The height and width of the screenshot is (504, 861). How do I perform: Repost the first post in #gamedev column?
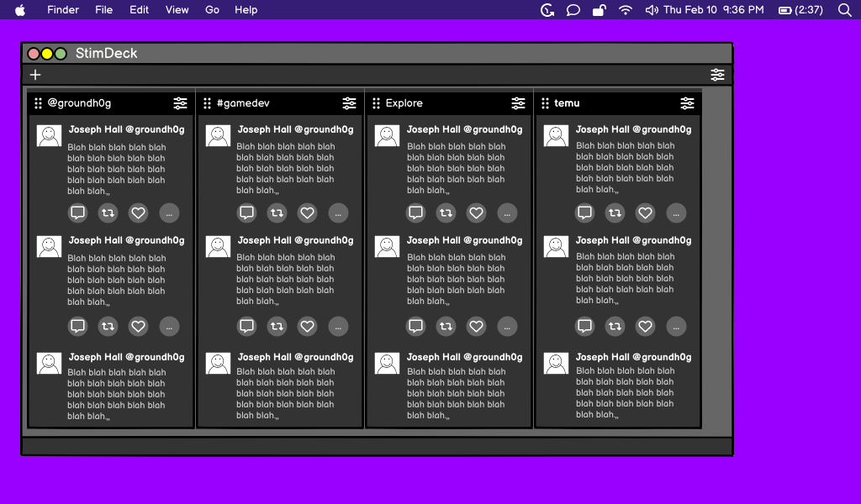(x=277, y=213)
